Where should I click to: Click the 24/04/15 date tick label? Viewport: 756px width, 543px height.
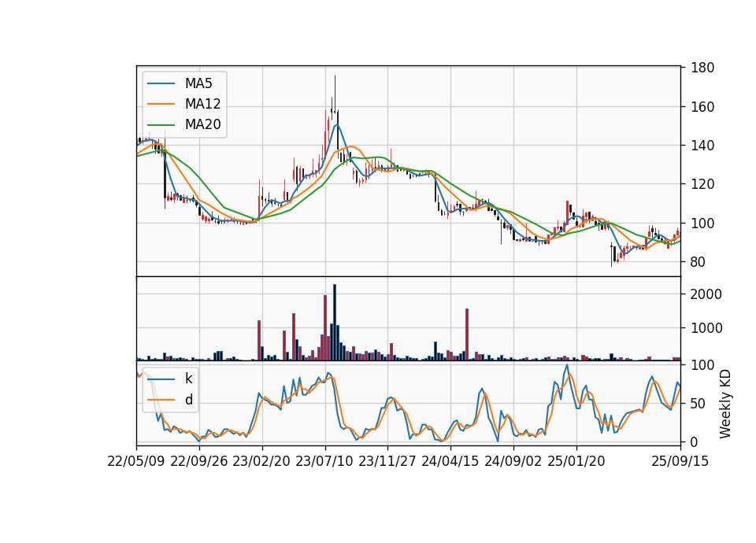[x=450, y=461]
